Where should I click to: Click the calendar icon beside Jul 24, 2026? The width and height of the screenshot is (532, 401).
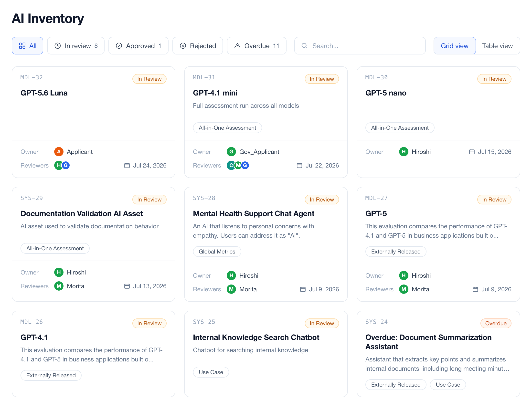click(127, 165)
